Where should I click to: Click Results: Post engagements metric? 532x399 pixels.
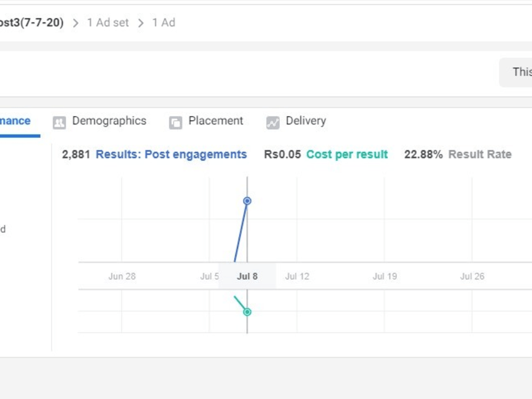(171, 154)
